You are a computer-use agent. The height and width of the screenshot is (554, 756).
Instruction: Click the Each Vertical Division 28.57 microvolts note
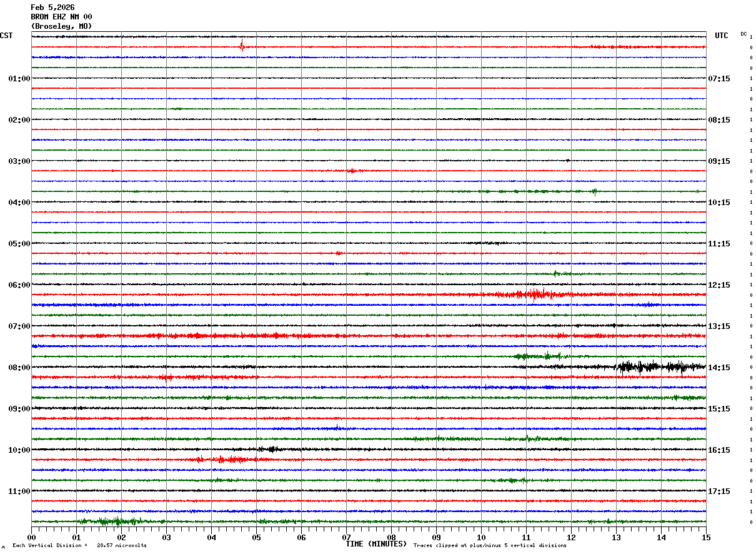[79, 545]
